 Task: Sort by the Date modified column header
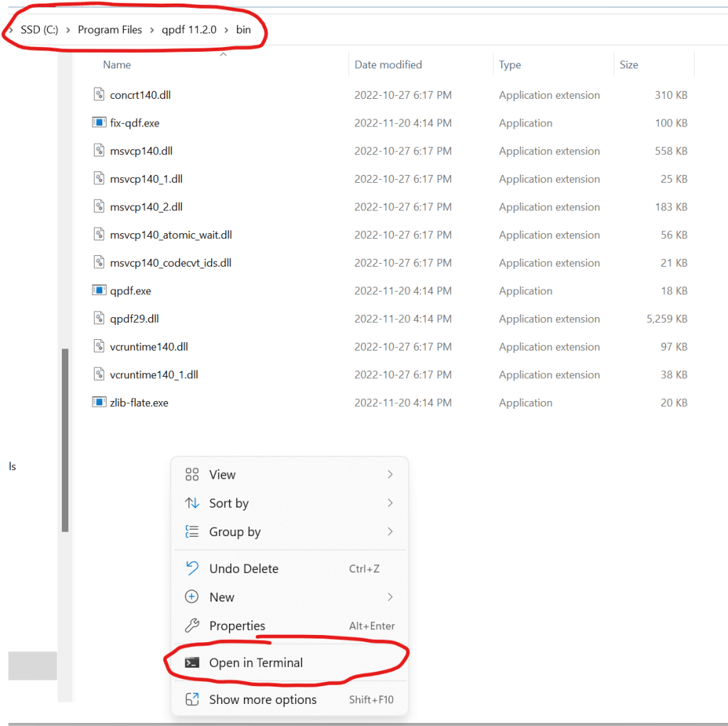[x=388, y=65]
